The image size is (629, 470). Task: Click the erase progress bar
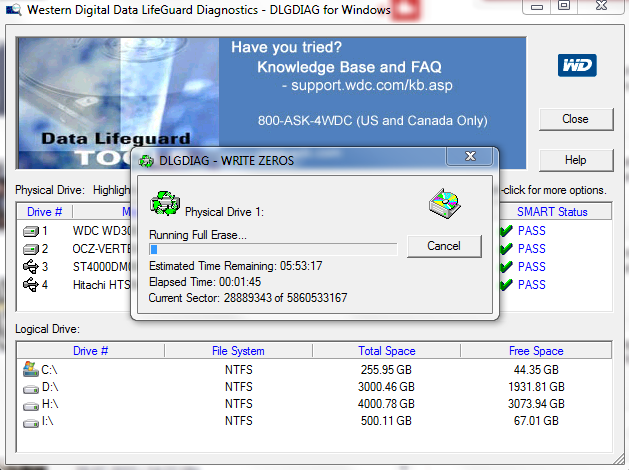click(273, 249)
